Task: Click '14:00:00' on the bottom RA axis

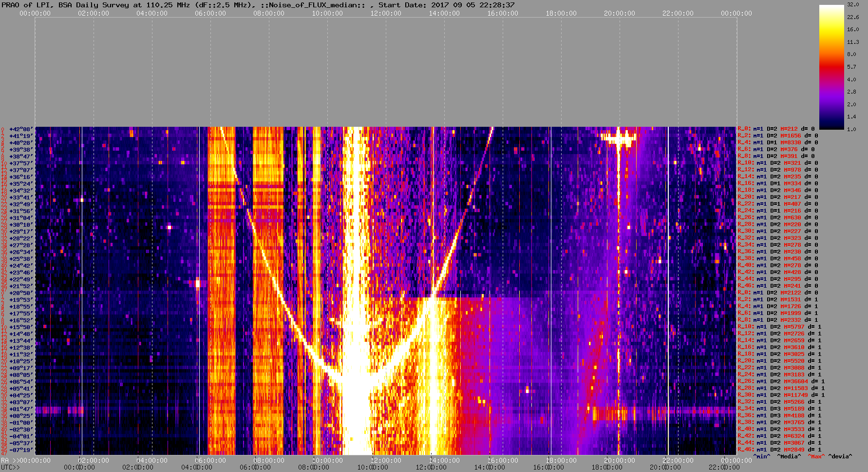Action: click(x=444, y=460)
